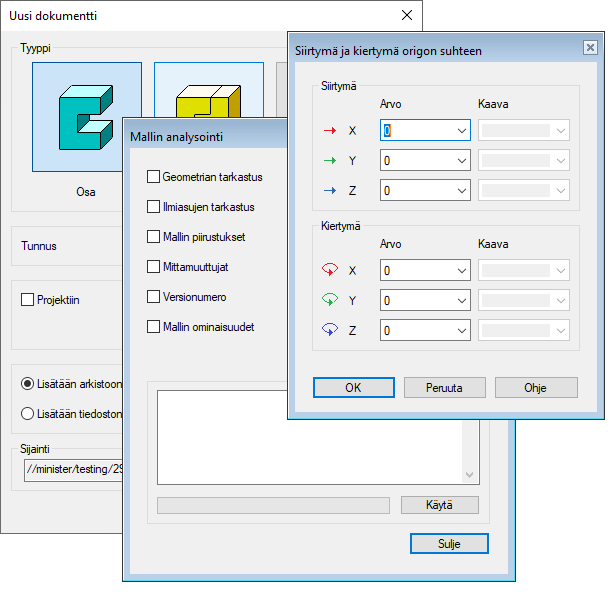Enable Geometrian tarkastus checkbox
The image size is (616, 600).
(x=154, y=177)
